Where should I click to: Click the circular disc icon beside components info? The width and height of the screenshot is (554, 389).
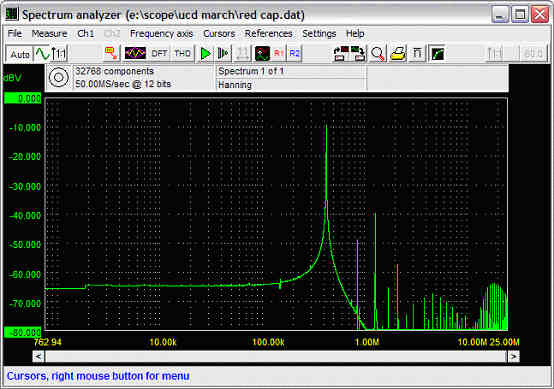(x=59, y=77)
